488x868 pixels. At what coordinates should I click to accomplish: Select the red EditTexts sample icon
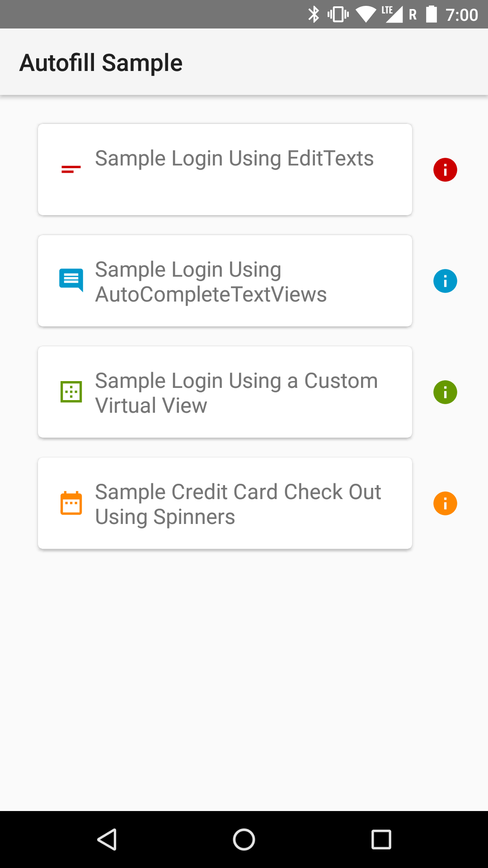click(x=70, y=170)
